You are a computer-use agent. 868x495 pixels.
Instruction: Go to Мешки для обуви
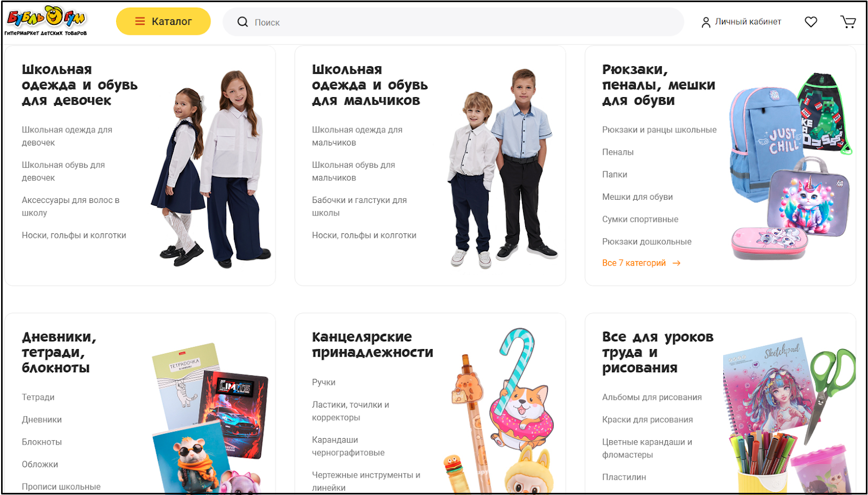coord(637,197)
